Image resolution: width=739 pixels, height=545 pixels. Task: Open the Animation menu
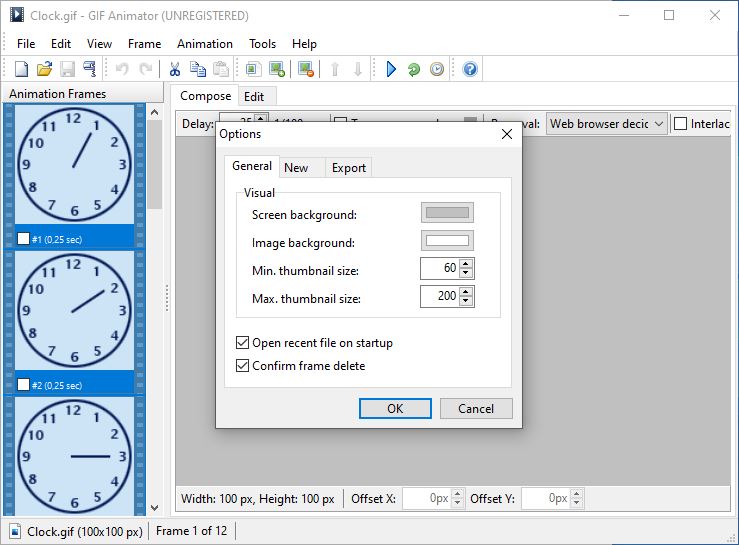(205, 44)
